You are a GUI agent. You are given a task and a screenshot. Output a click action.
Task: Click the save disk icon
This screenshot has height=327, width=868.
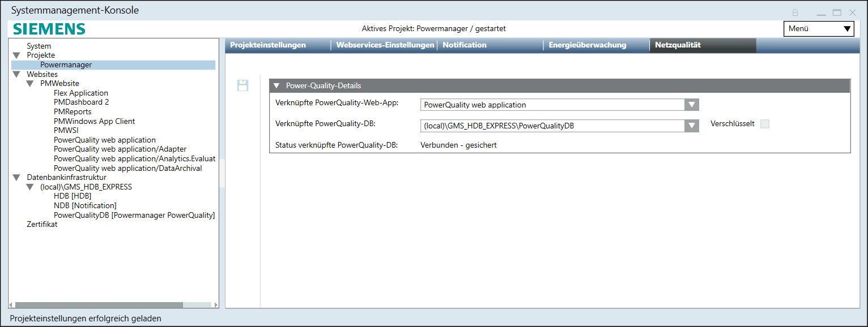pyautogui.click(x=242, y=85)
